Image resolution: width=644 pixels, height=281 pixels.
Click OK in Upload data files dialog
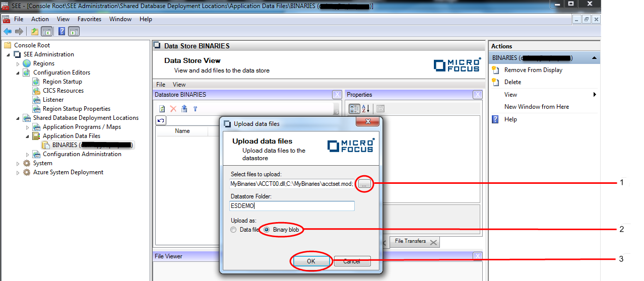pos(311,261)
